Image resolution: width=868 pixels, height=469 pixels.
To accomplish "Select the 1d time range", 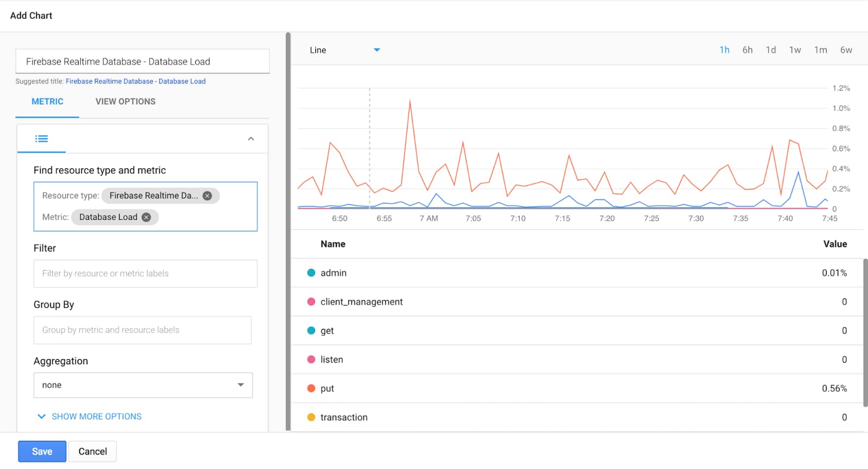I will (x=771, y=50).
